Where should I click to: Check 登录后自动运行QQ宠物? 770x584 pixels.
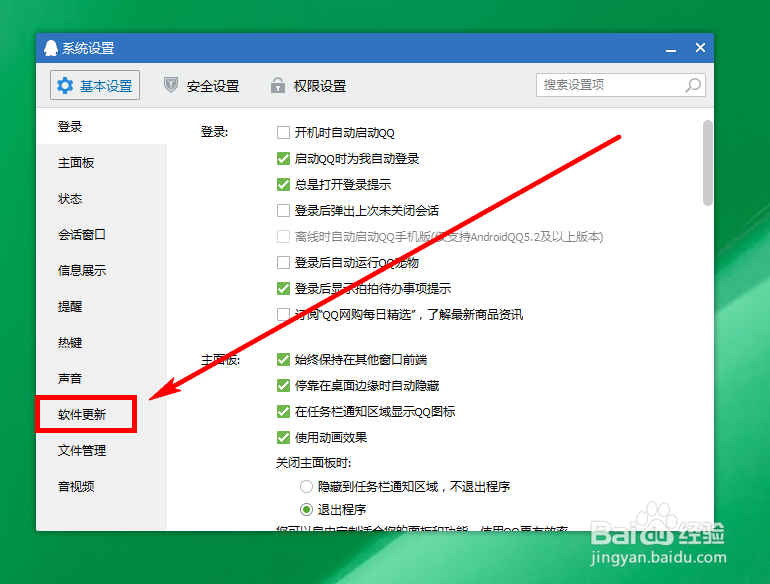[283, 263]
